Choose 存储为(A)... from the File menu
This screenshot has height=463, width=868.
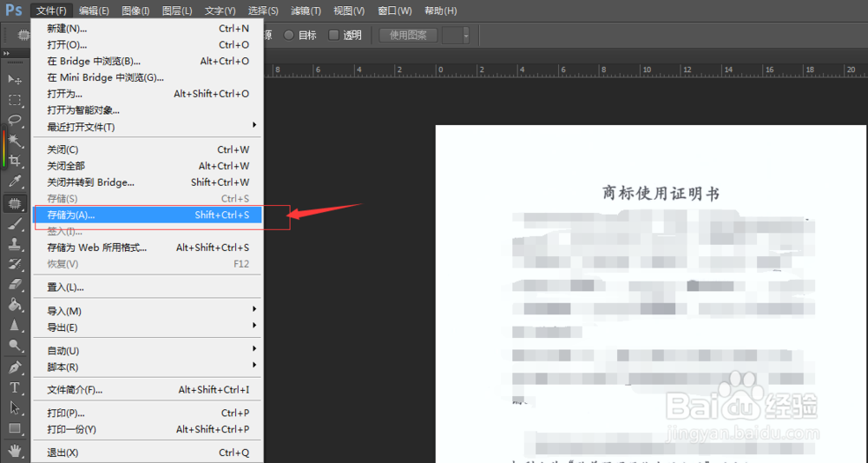pos(148,215)
